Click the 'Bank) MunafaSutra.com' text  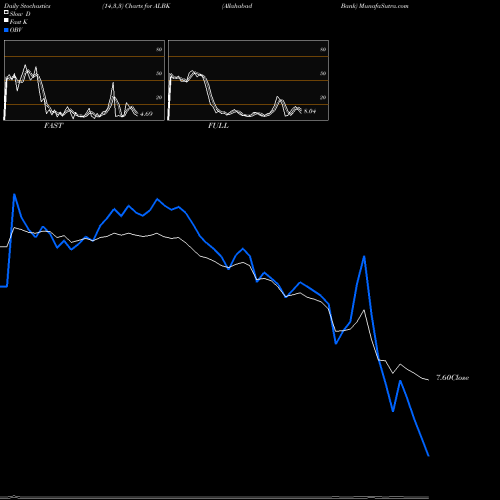pyautogui.click(x=374, y=6)
